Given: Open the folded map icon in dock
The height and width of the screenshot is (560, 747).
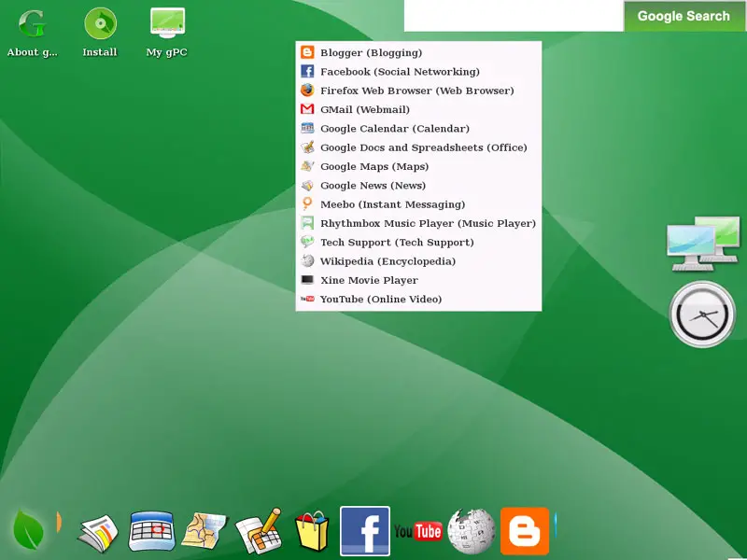Looking at the screenshot, I should (204, 530).
